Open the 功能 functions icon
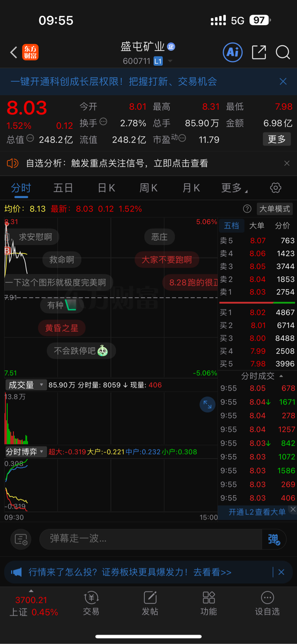Screen dimensions: 297x644 pyautogui.click(x=209, y=603)
